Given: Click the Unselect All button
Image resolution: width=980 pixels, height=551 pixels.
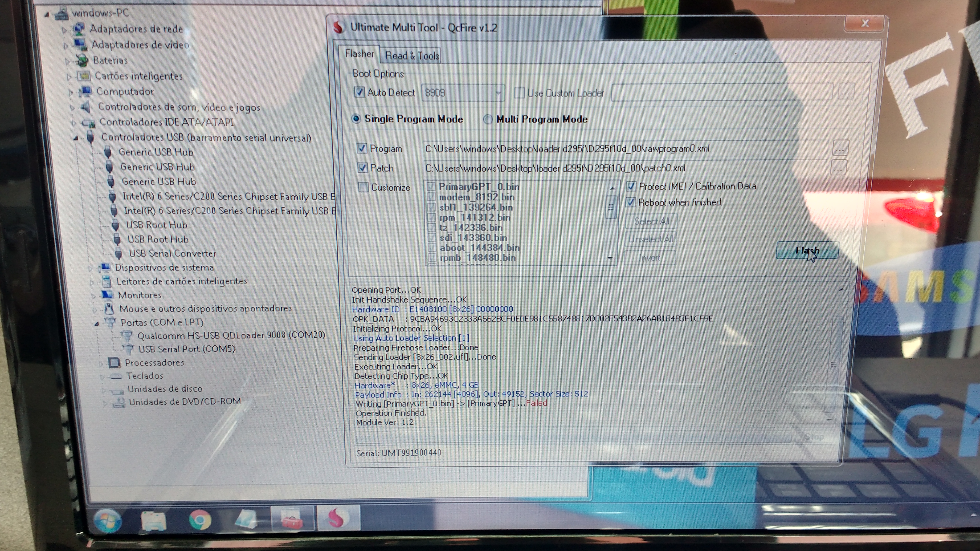Looking at the screenshot, I should point(650,239).
